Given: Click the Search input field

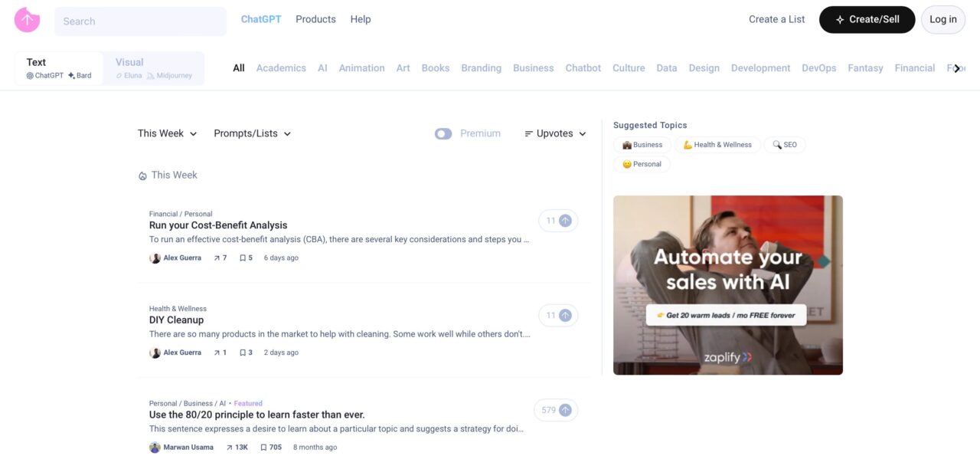Looking at the screenshot, I should [x=140, y=21].
